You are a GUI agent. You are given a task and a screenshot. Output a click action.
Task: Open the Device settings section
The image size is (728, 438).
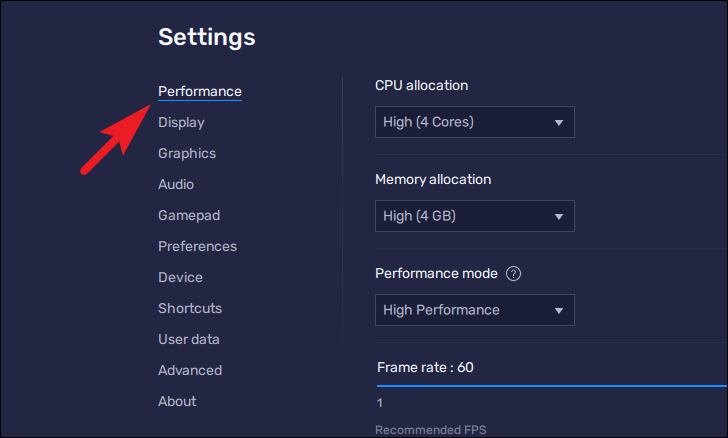[180, 278]
